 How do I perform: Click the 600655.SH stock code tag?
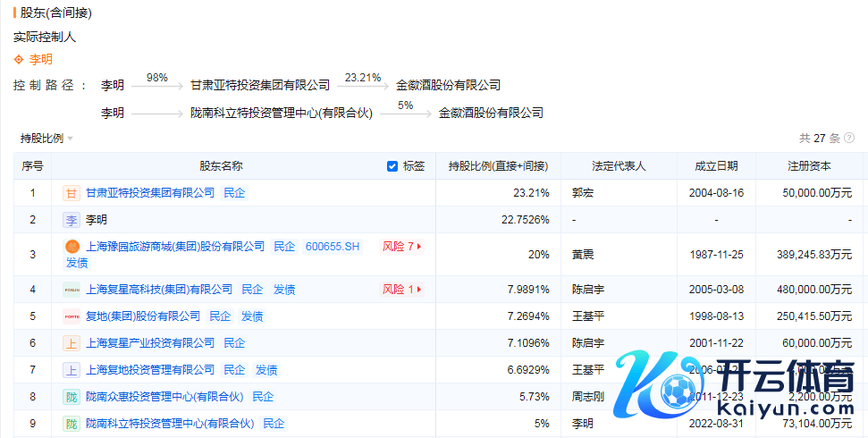333,247
